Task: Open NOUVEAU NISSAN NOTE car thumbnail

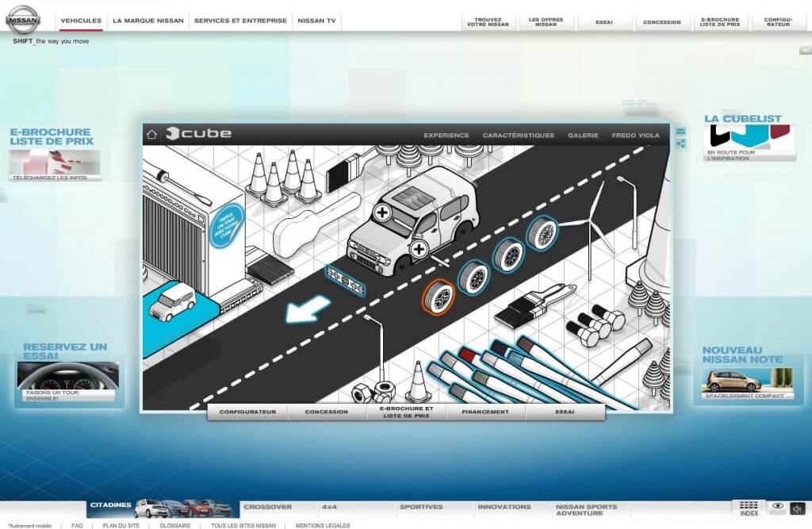Action: 748,383
